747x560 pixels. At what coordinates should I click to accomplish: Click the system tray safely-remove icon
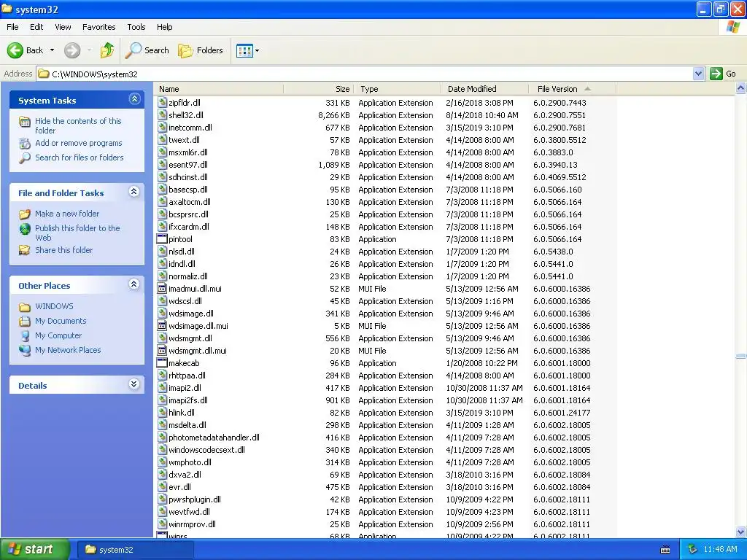coord(693,550)
